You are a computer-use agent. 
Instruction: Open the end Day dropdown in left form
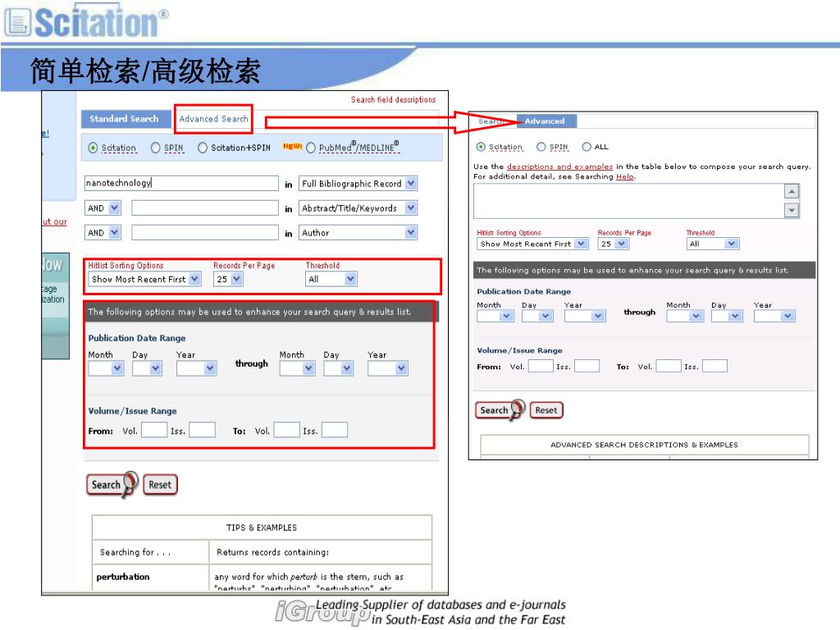(x=339, y=368)
